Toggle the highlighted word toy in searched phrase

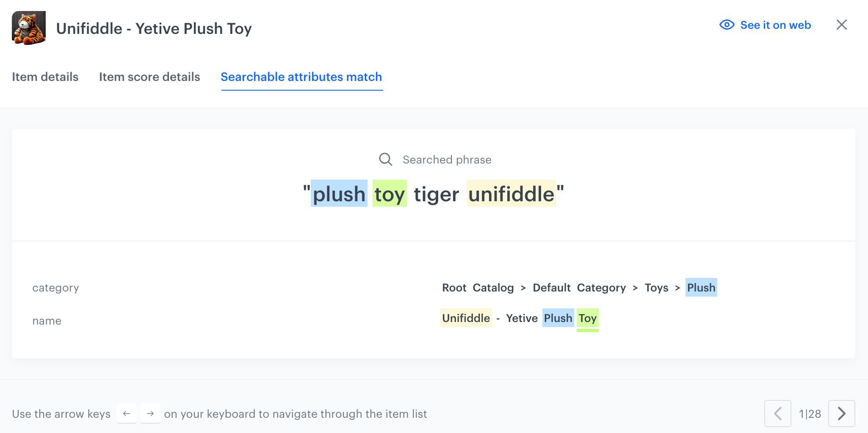point(389,194)
